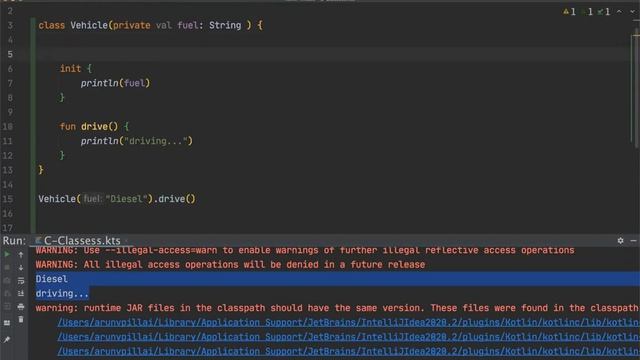
Task: Click 'drive()' function name on line 10
Action: 99,127
